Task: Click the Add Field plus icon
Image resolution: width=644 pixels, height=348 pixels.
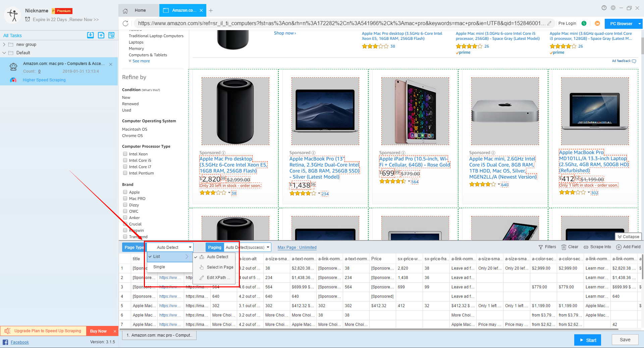Action: [619, 247]
